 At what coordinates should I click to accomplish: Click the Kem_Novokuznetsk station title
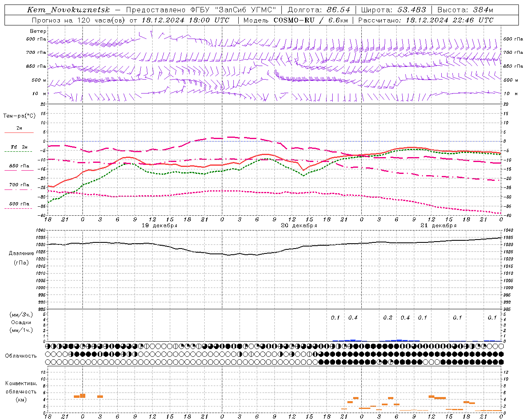(x=68, y=10)
